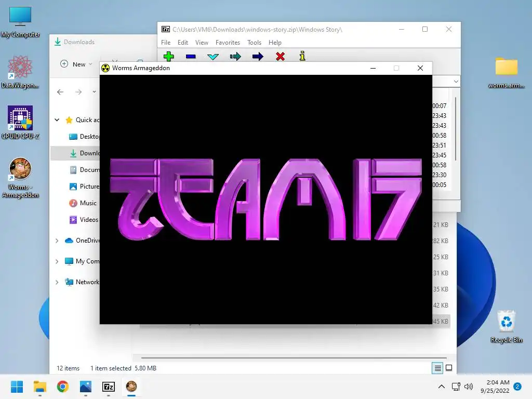Click the network icon in system tray

pos(456,387)
